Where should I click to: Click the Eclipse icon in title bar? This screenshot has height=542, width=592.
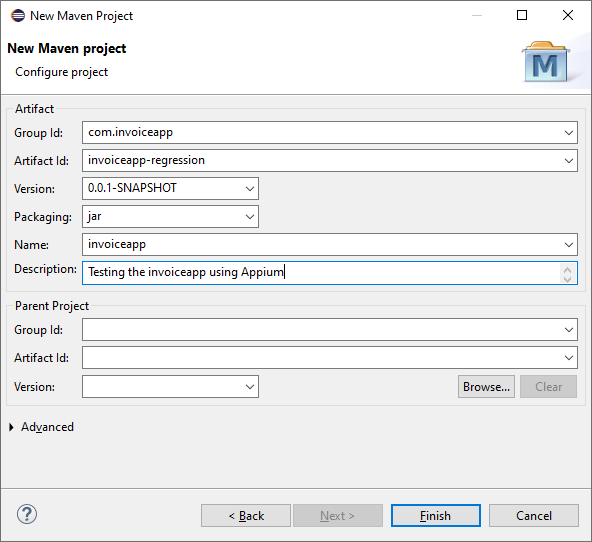18,16
